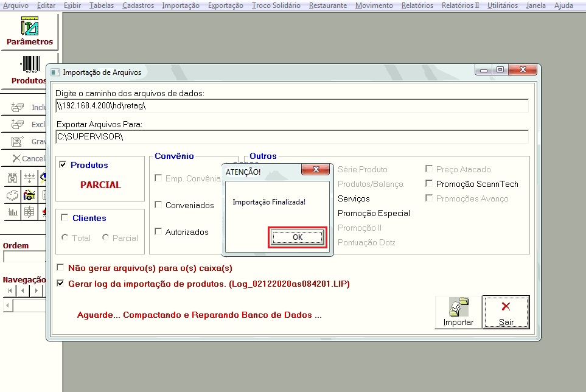
Task: Click the data files path input field
Action: (x=292, y=105)
